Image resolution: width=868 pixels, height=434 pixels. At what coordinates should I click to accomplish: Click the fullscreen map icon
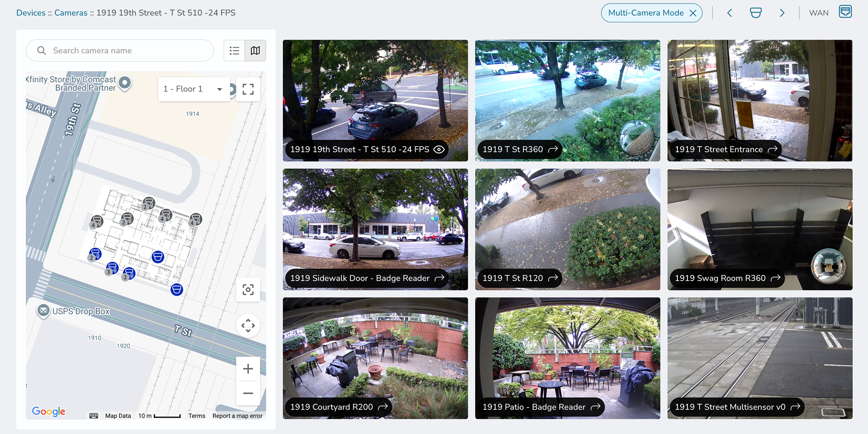[248, 89]
